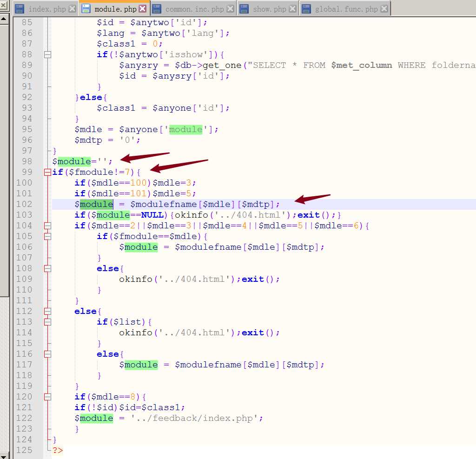Image resolution: width=476 pixels, height=459 pixels.
Task: Click line number 102 in the margin
Action: (24, 204)
